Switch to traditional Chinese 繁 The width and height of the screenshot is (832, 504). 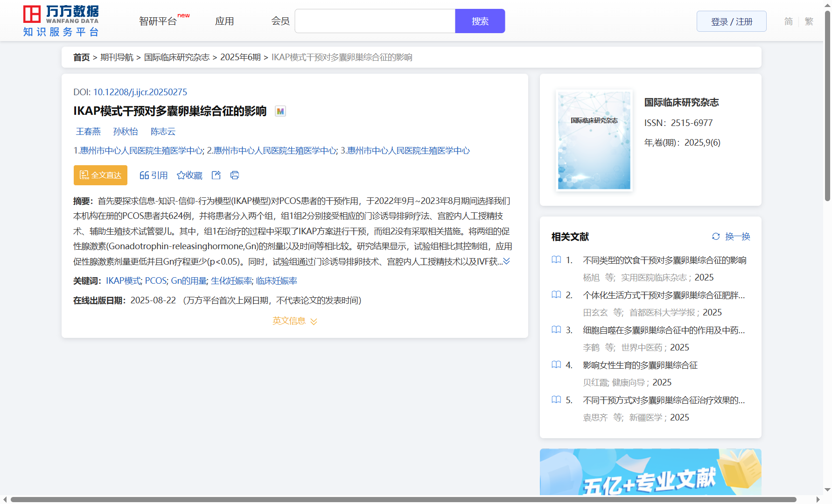(x=809, y=21)
